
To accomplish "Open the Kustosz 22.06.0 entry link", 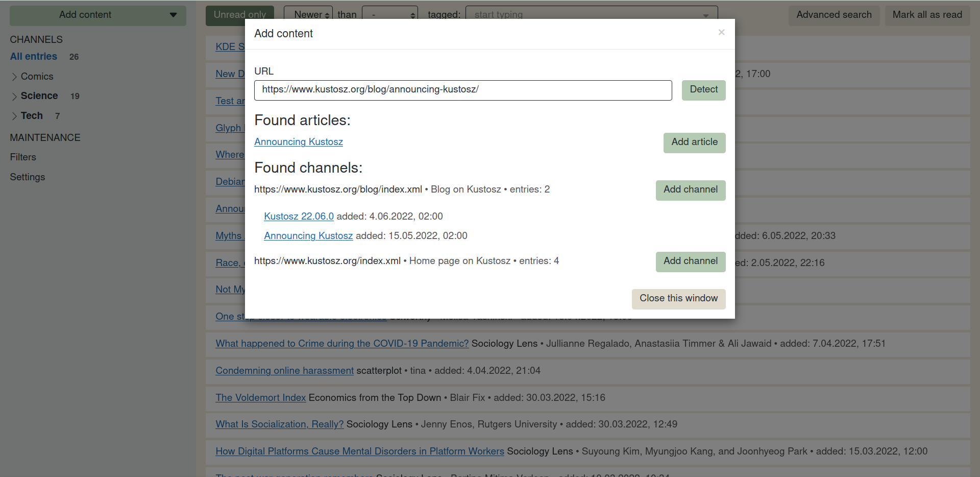I will [x=299, y=217].
